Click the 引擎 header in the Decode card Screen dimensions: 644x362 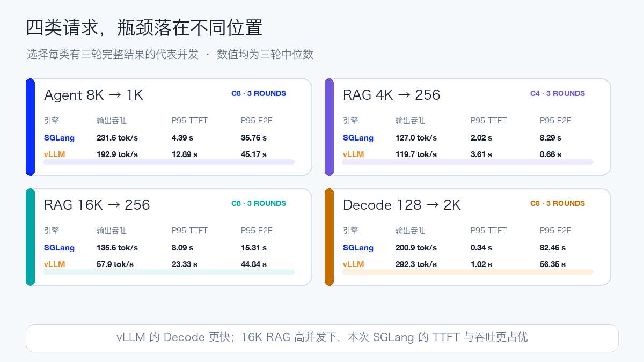(x=350, y=231)
